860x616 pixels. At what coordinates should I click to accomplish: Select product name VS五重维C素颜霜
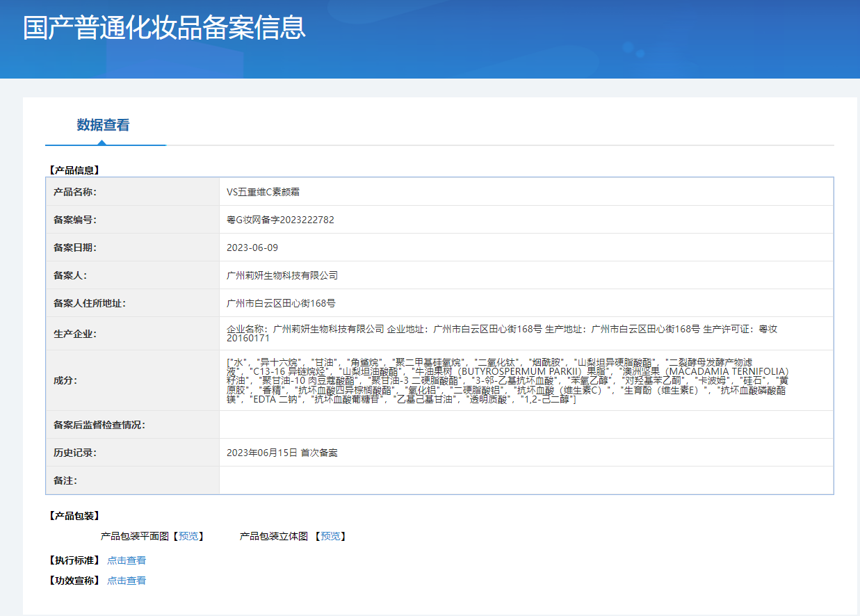(263, 192)
